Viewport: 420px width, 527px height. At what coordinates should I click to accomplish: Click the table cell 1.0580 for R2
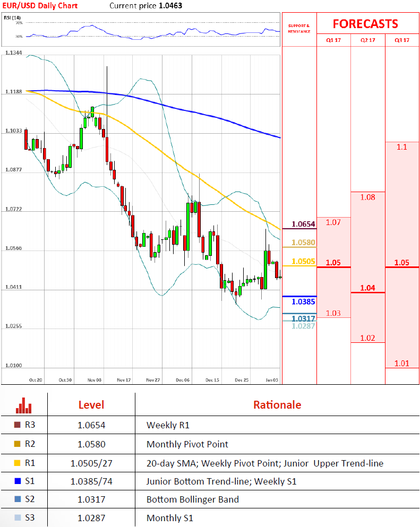pos(91,444)
